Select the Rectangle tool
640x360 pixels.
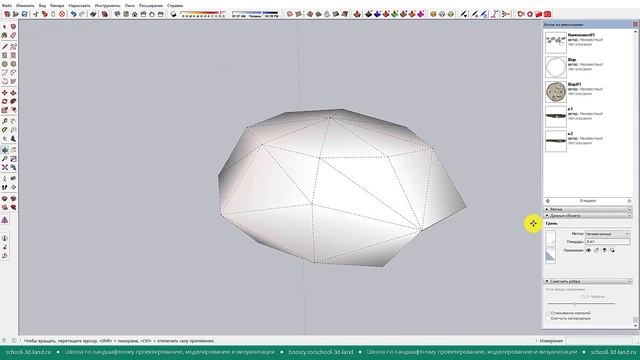click(4, 55)
